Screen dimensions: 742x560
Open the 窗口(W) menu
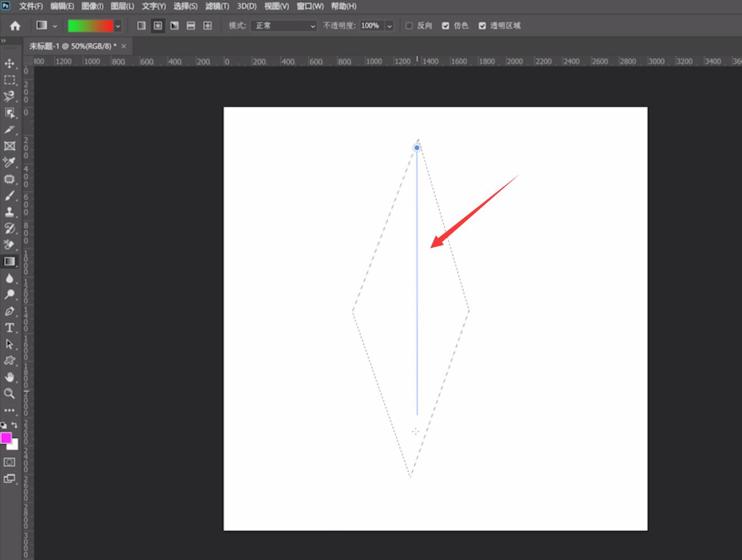click(310, 6)
